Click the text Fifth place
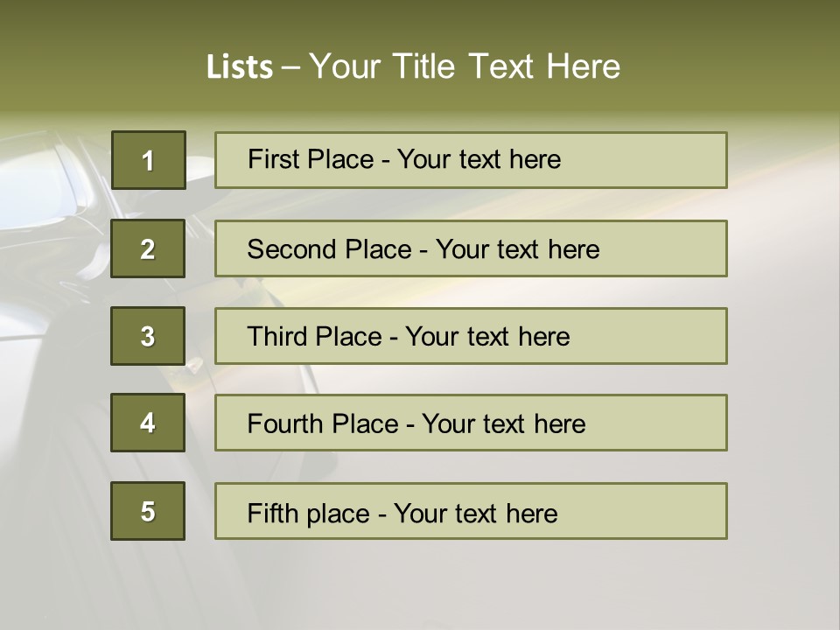 pos(309,514)
